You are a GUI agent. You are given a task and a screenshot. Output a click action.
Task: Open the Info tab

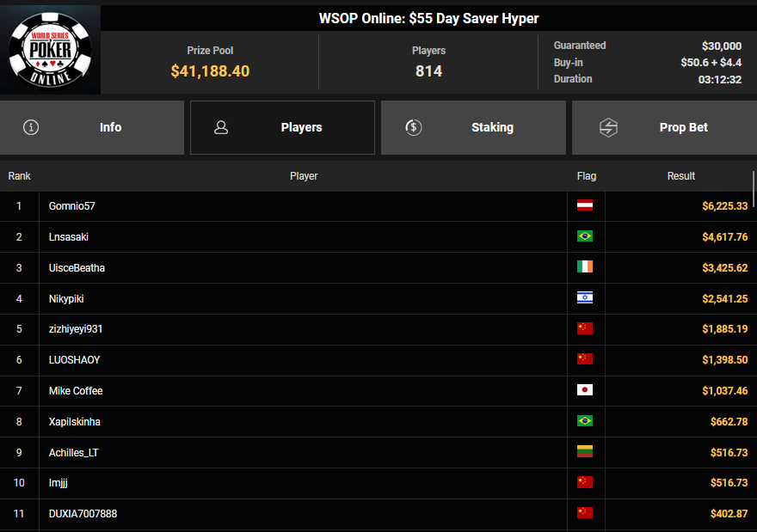point(92,127)
